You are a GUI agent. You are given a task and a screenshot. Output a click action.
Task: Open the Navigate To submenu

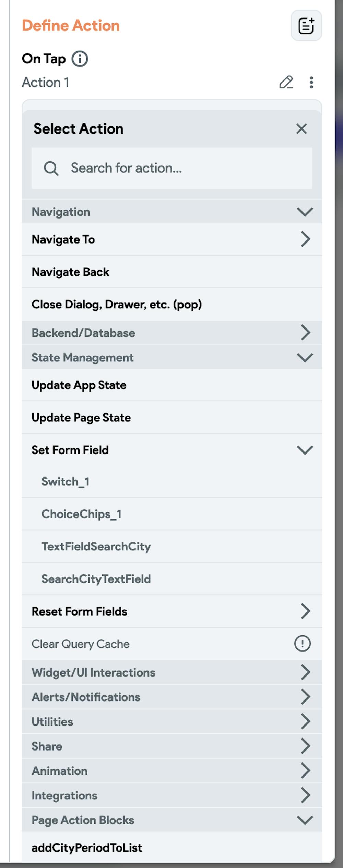pyautogui.click(x=305, y=239)
